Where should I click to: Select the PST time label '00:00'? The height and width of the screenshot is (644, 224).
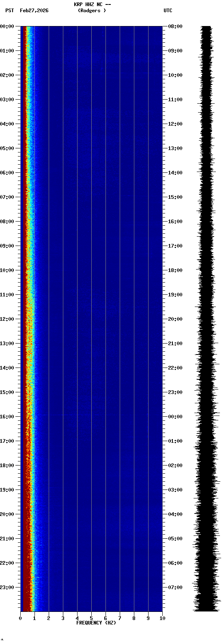(x=7, y=26)
